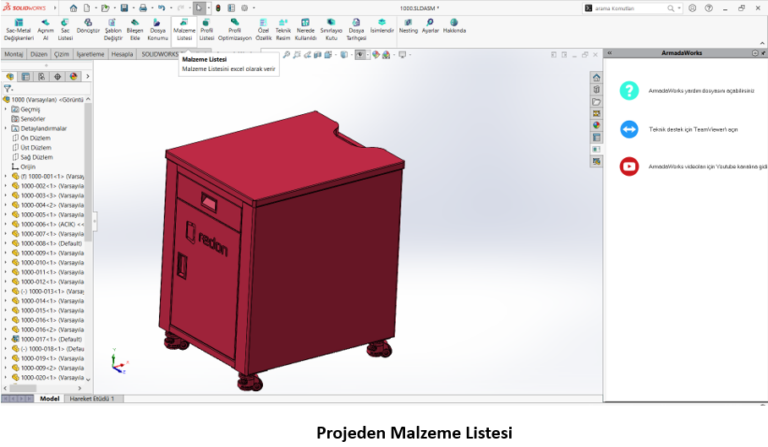The width and height of the screenshot is (768, 447).
Task: Switch to the Hareket Etüdü 1 tab
Action: 91,398
